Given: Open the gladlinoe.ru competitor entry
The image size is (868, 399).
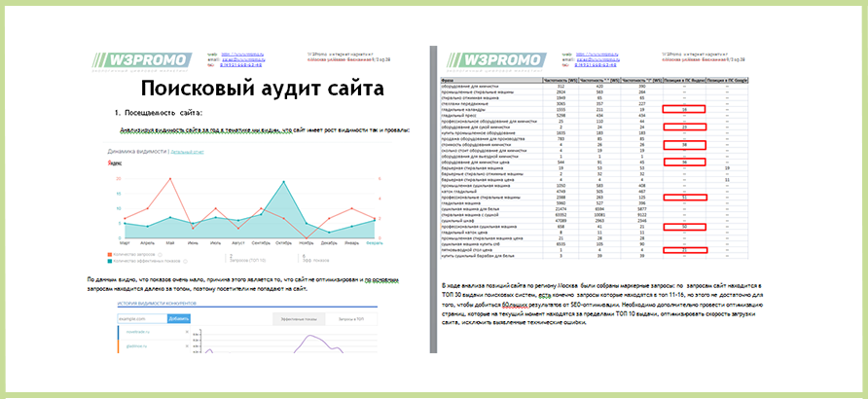Looking at the screenshot, I should (137, 346).
